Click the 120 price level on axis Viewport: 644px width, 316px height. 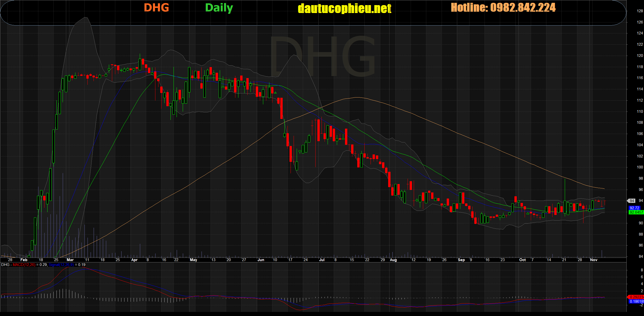click(x=640, y=56)
